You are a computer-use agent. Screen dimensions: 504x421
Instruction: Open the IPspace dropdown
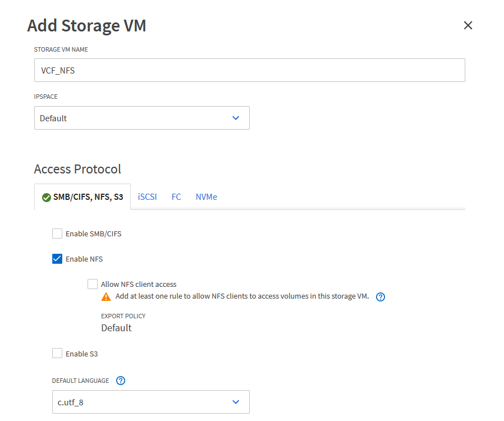pyautogui.click(x=141, y=118)
